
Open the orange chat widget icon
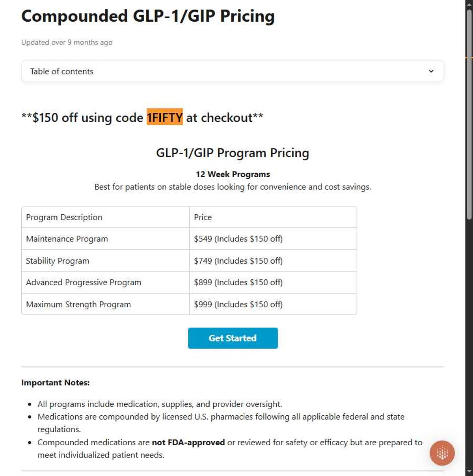(x=442, y=453)
